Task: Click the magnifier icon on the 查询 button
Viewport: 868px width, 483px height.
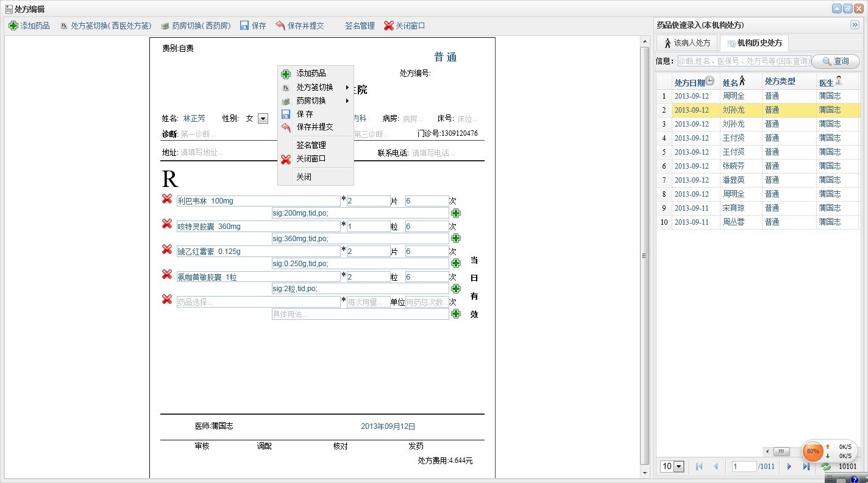Action: tap(826, 61)
